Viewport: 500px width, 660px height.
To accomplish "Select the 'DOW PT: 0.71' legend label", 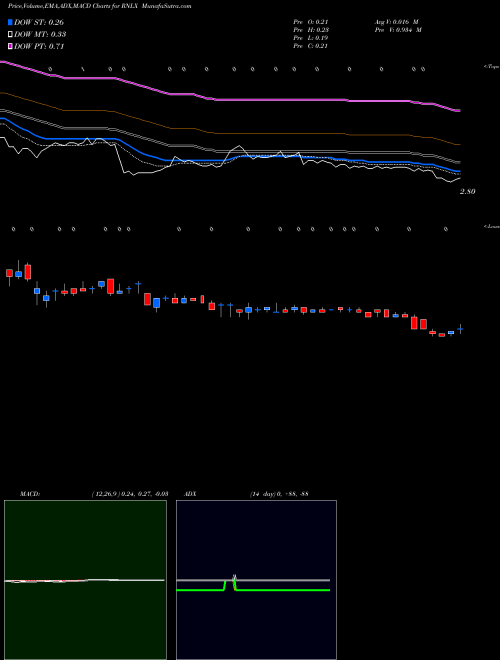I will click(39, 46).
